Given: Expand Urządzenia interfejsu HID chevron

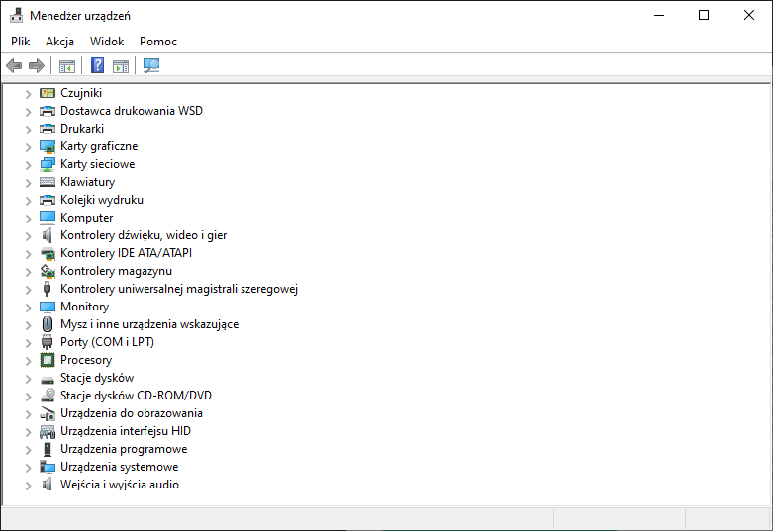Looking at the screenshot, I should (28, 431).
